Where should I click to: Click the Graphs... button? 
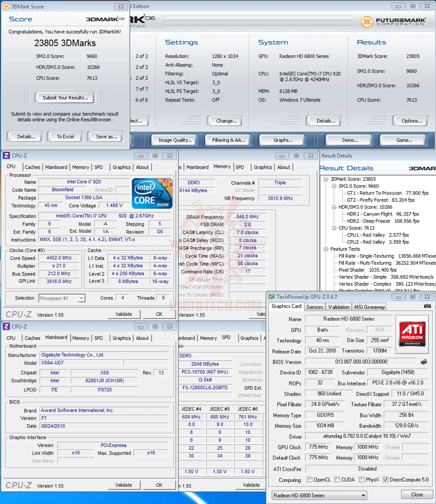pyautogui.click(x=283, y=140)
